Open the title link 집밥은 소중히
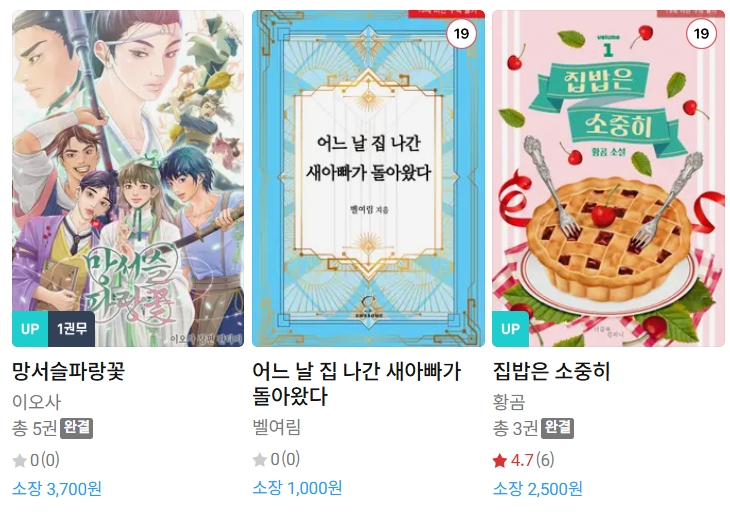This screenshot has width=730, height=526. tap(551, 371)
